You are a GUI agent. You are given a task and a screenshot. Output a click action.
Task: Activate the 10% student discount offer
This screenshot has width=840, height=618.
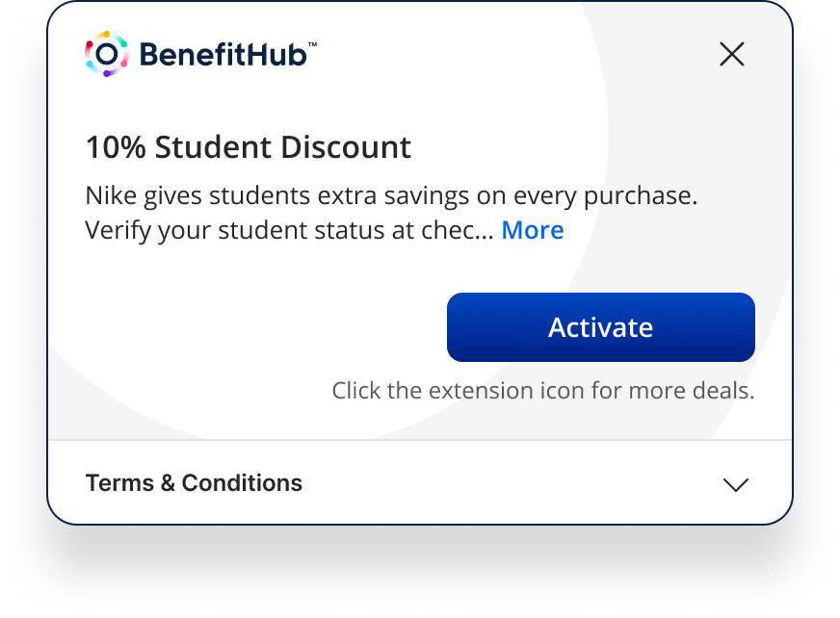600,327
